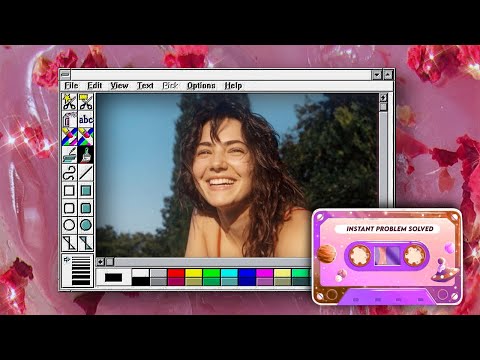Pick the light gray palette color
480x360 pixels.
click(x=158, y=273)
